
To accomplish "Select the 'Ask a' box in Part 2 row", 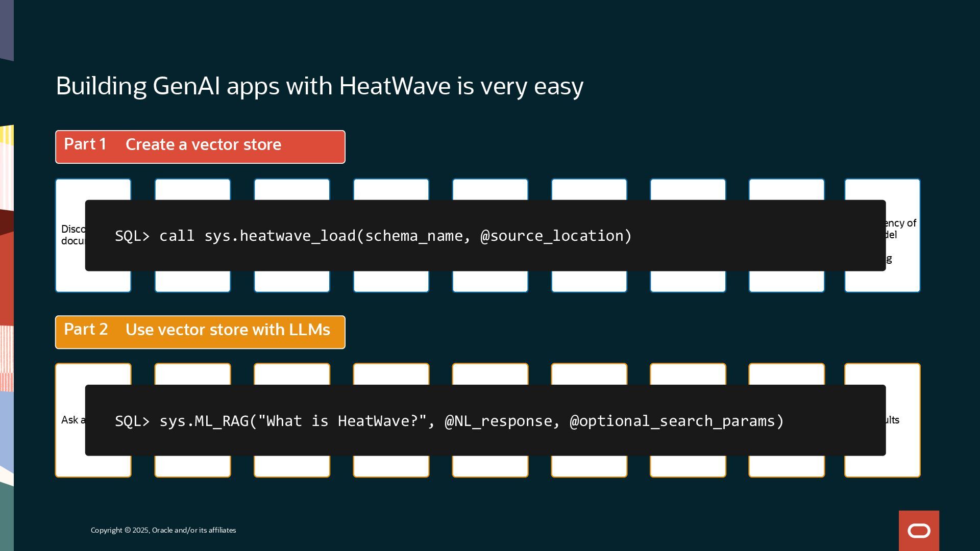I will point(70,420).
